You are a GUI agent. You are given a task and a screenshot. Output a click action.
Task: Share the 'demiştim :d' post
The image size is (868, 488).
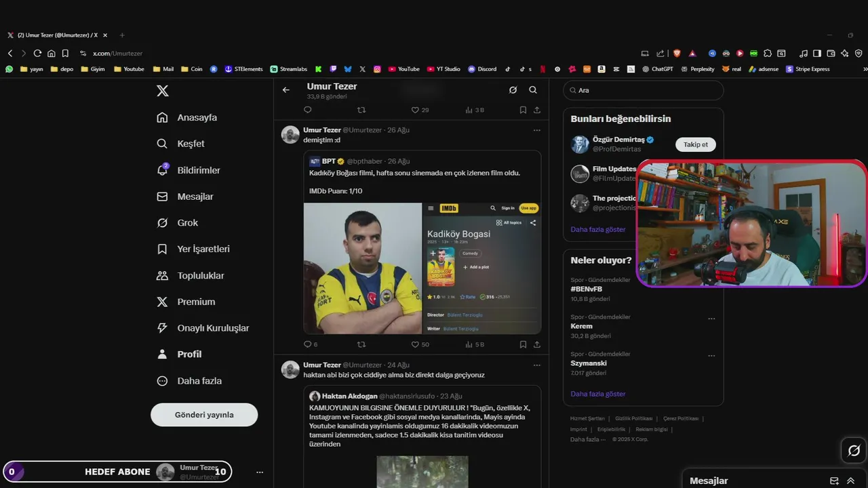tap(537, 344)
